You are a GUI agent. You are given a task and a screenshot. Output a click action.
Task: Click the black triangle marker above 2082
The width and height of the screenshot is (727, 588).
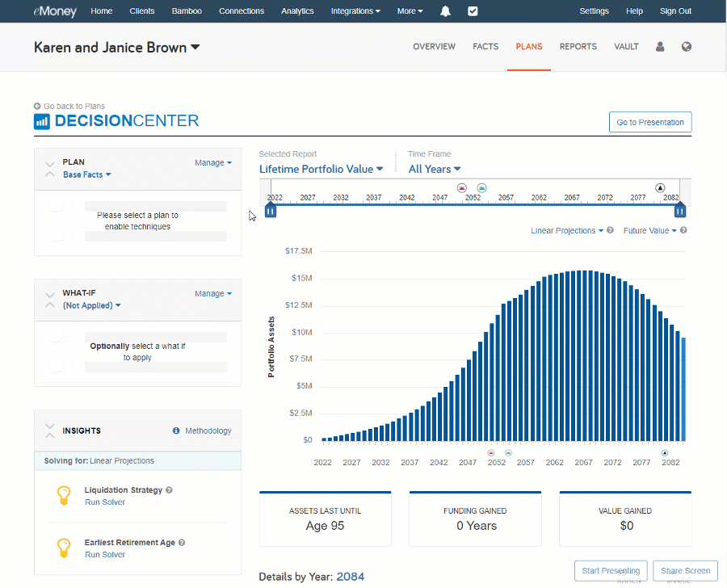click(660, 188)
